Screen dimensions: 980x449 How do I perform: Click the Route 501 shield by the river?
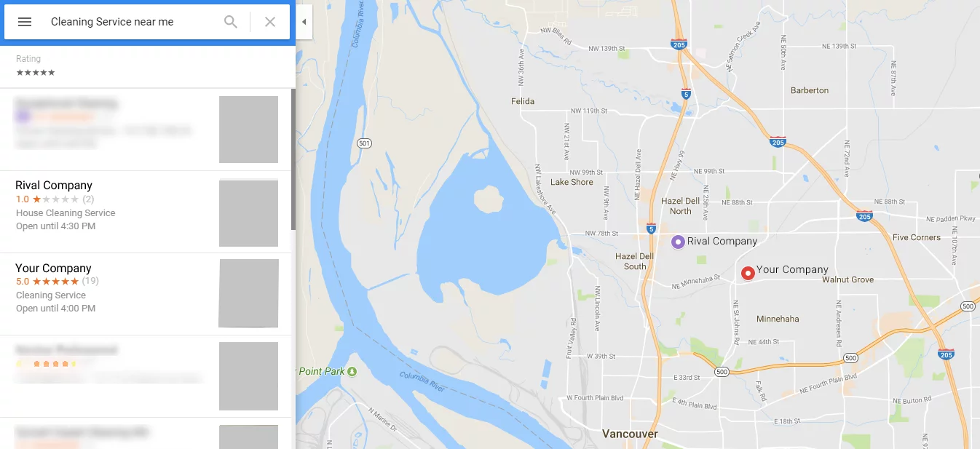click(x=365, y=143)
